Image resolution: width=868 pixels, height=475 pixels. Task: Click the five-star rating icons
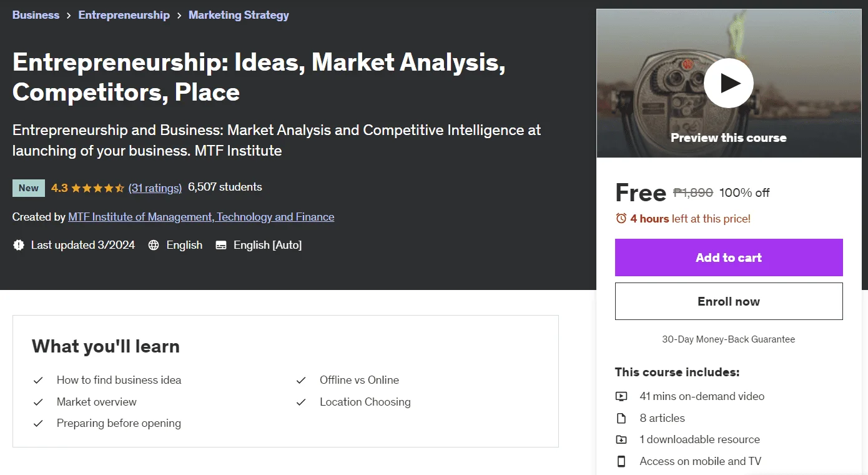pyautogui.click(x=98, y=187)
